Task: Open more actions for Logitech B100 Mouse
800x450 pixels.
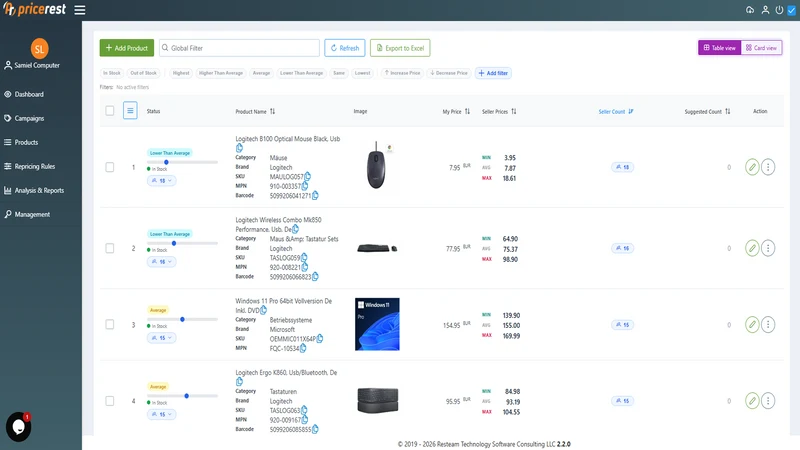Action: coord(768,167)
